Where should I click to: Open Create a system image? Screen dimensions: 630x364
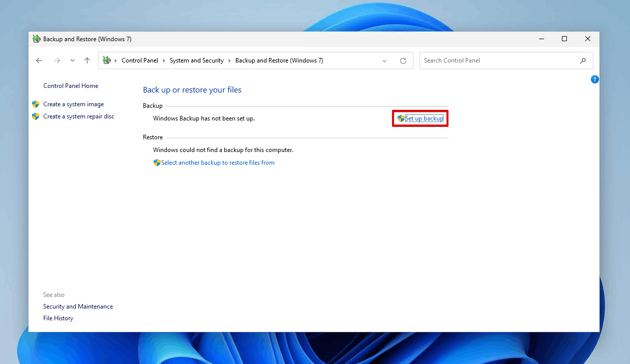click(x=73, y=104)
